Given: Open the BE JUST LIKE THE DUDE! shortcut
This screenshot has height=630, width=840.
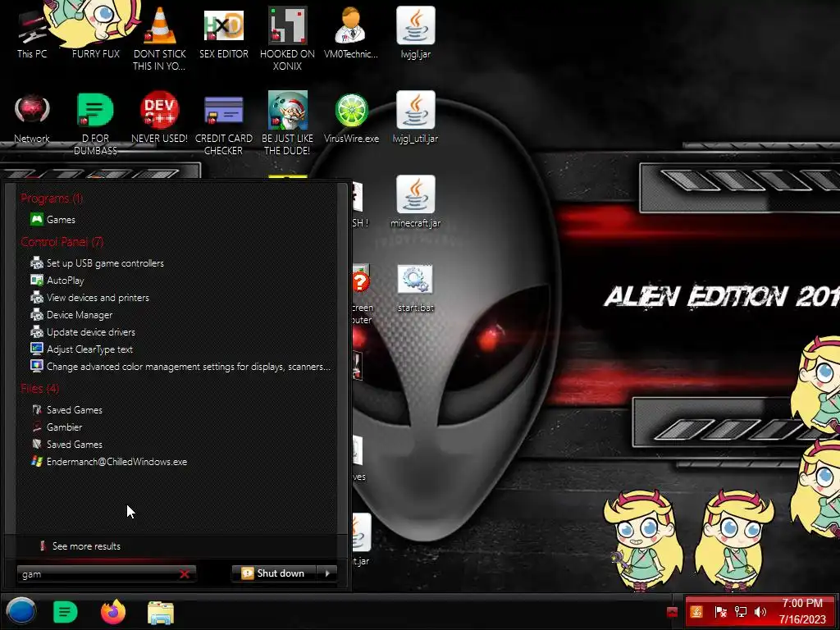Looking at the screenshot, I should click(287, 123).
